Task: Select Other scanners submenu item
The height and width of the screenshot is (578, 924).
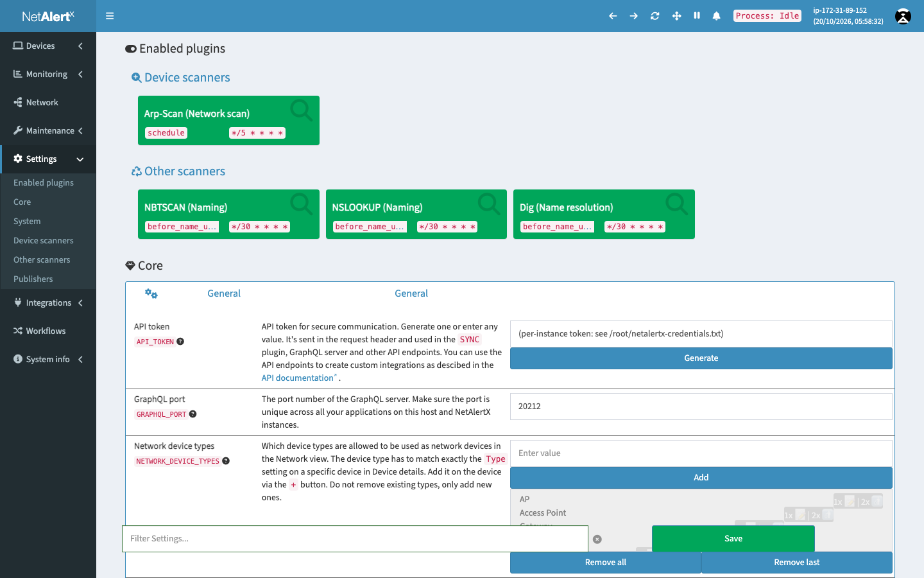Action: click(x=42, y=260)
